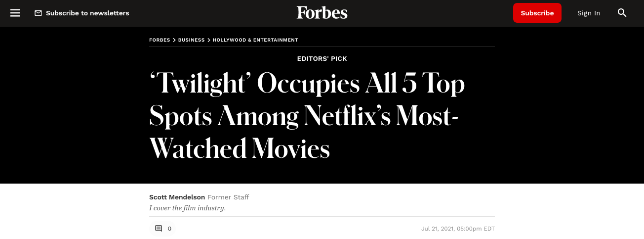Click the Former Staff label
The image size is (644, 239).
tap(228, 197)
